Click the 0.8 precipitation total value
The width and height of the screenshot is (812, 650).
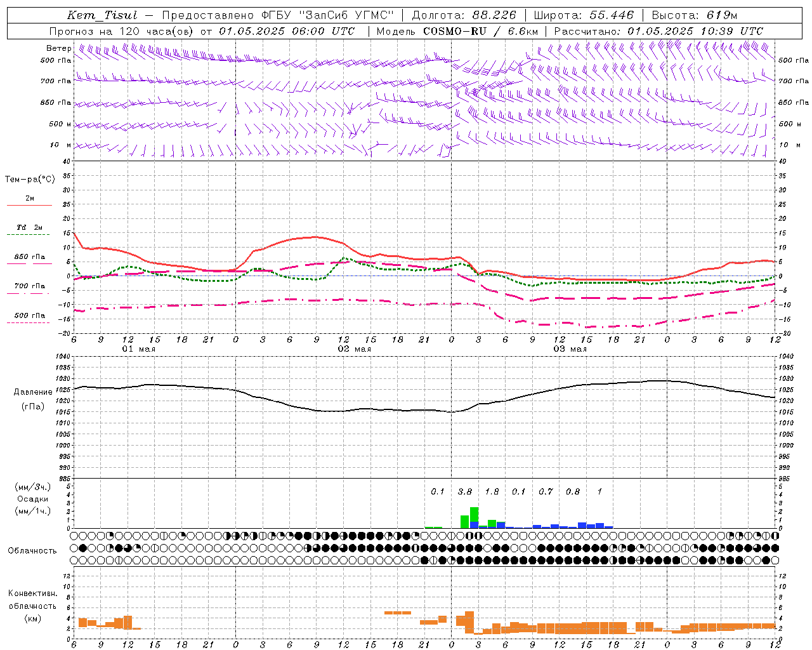click(x=573, y=491)
